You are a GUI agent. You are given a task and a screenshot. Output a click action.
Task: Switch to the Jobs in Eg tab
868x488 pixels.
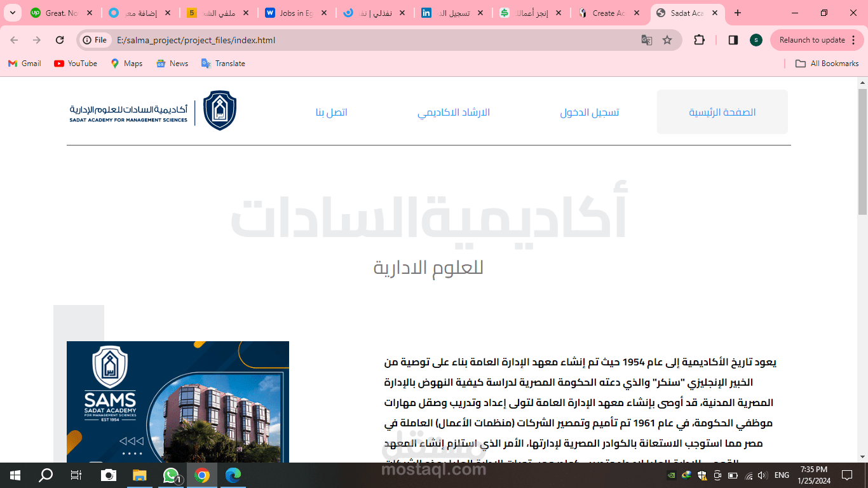[297, 13]
